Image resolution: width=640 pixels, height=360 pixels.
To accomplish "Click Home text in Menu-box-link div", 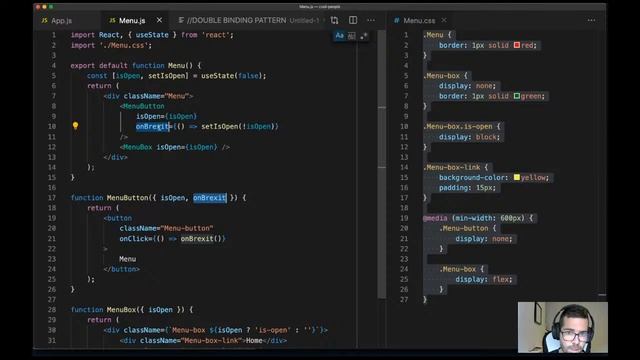I will 253,340.
